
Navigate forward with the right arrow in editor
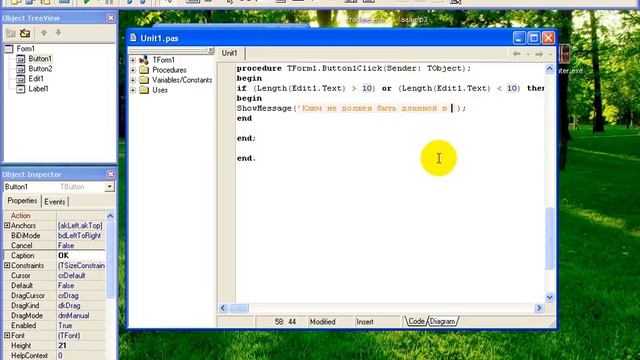[x=539, y=54]
